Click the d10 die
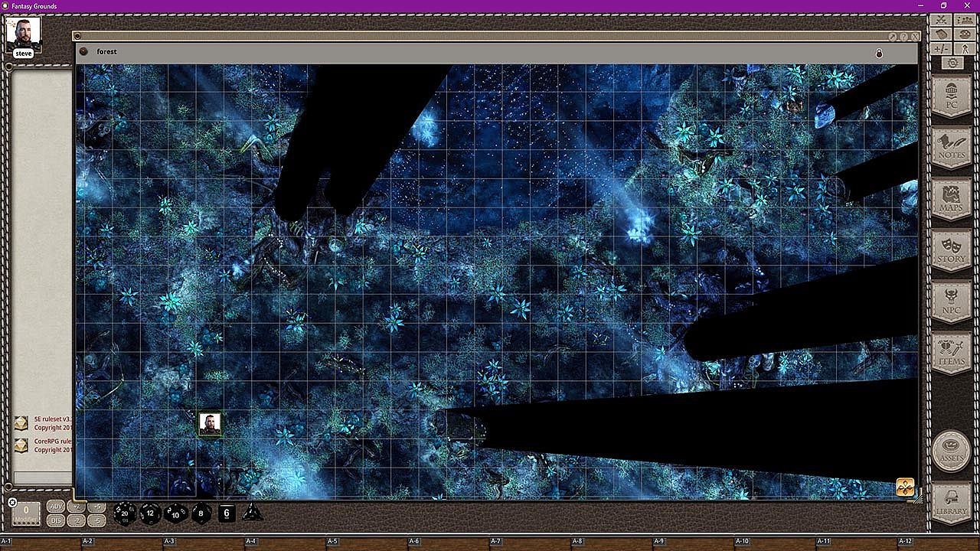Viewport: 980px width, 551px height. [176, 513]
